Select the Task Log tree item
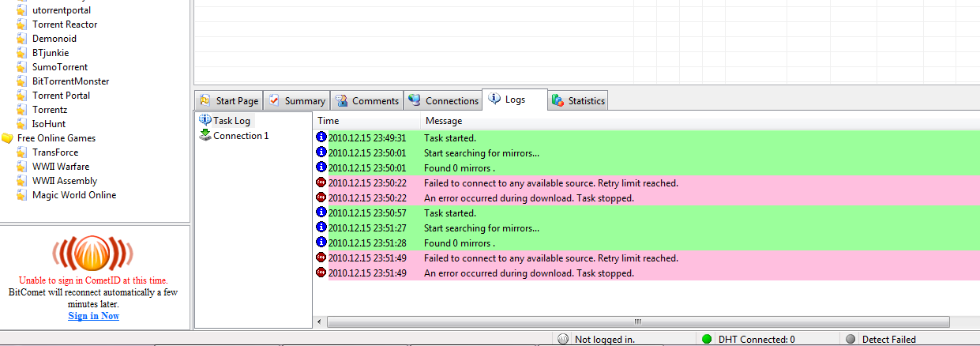The image size is (980, 346). pyautogui.click(x=231, y=121)
